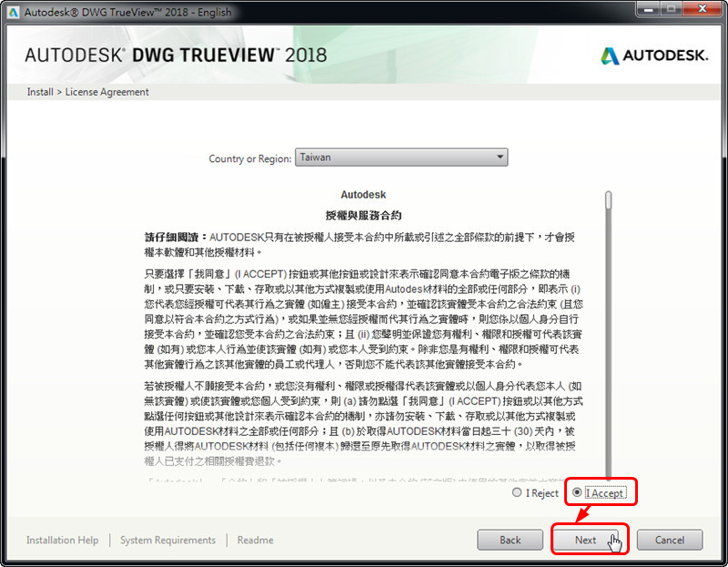
Task: Open the Installation Help link
Action: coord(62,540)
